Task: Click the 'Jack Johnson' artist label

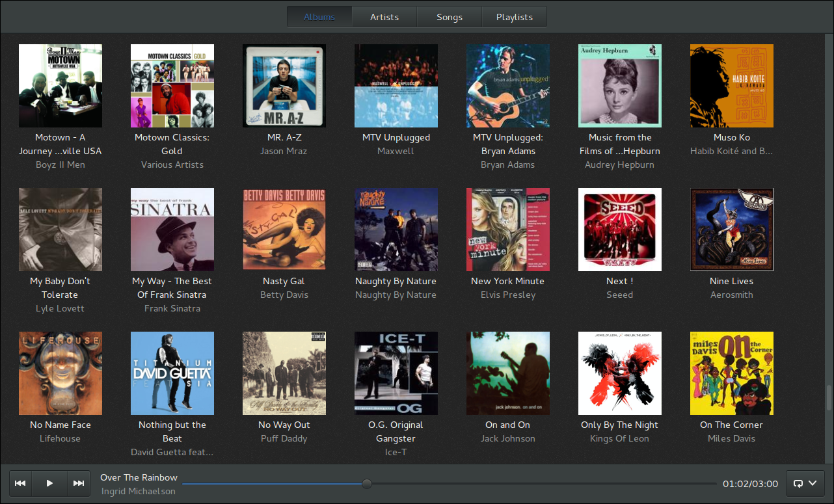Action: (x=508, y=438)
